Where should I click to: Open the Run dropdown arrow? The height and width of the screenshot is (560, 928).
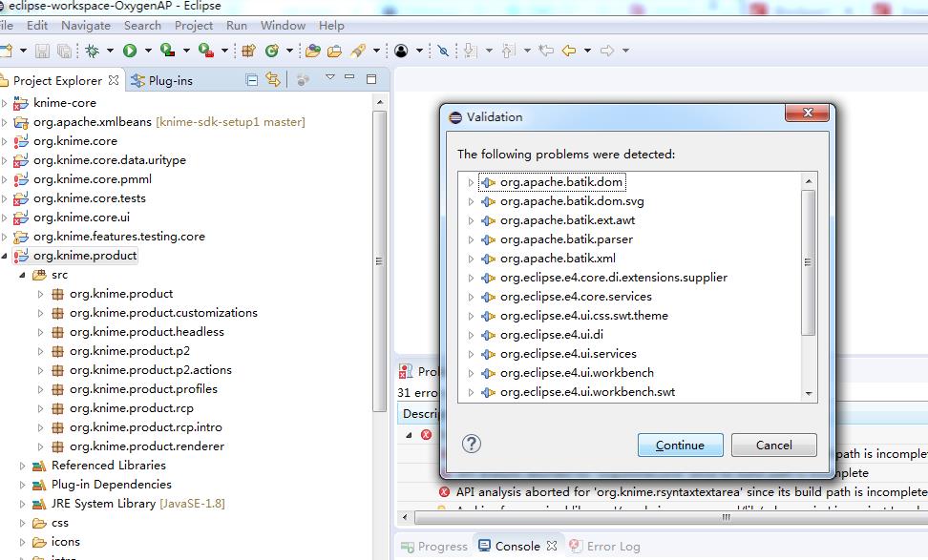148,51
